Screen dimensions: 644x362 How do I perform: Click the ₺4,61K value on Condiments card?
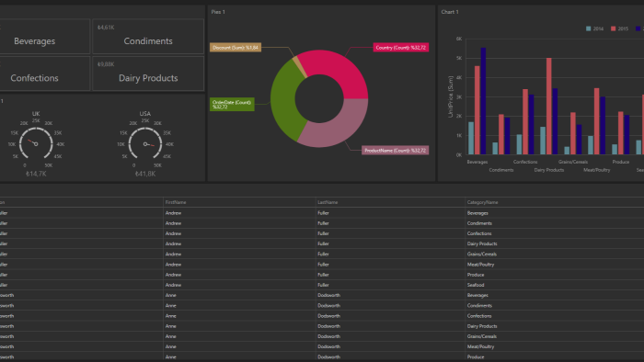point(106,28)
